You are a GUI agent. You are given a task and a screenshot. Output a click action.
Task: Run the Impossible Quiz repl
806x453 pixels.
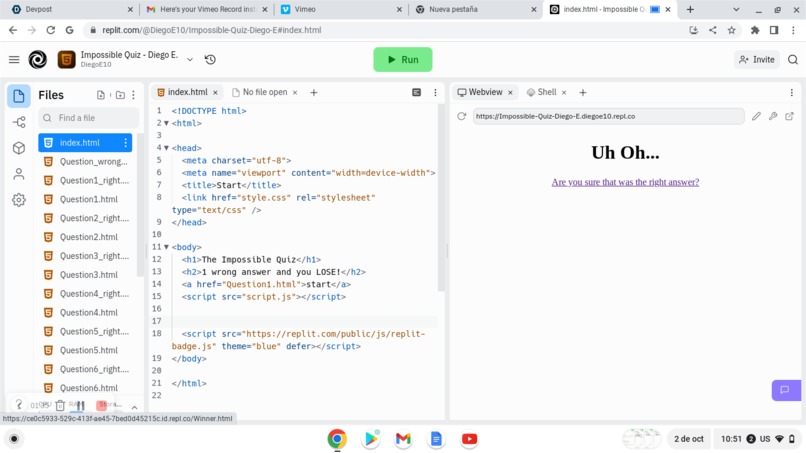point(402,60)
